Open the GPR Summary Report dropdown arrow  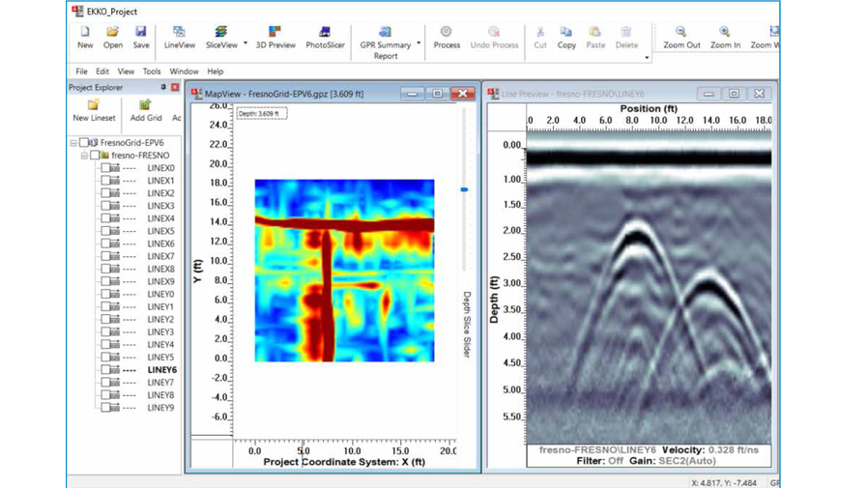pos(419,43)
